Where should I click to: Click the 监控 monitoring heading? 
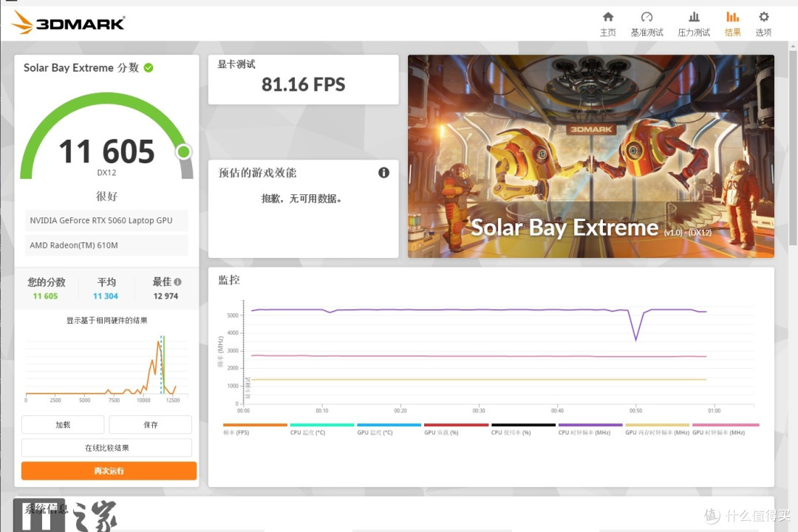[x=229, y=280]
